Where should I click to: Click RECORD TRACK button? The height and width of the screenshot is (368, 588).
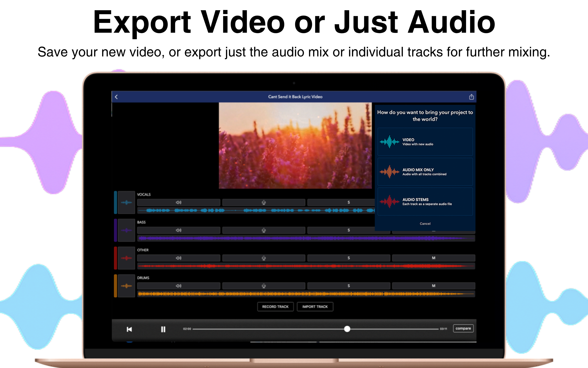275,307
